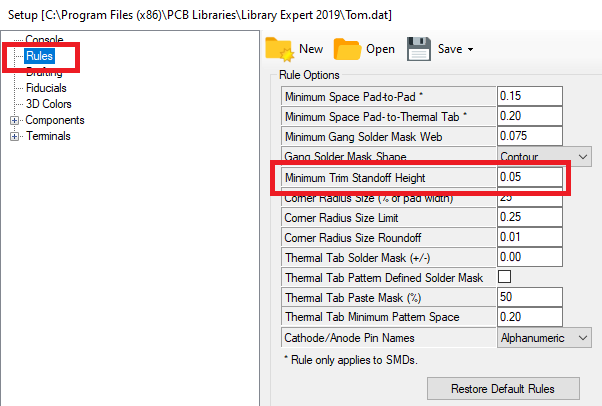Click the Save floppy disk icon
This screenshot has width=602, height=406.
pos(418,48)
